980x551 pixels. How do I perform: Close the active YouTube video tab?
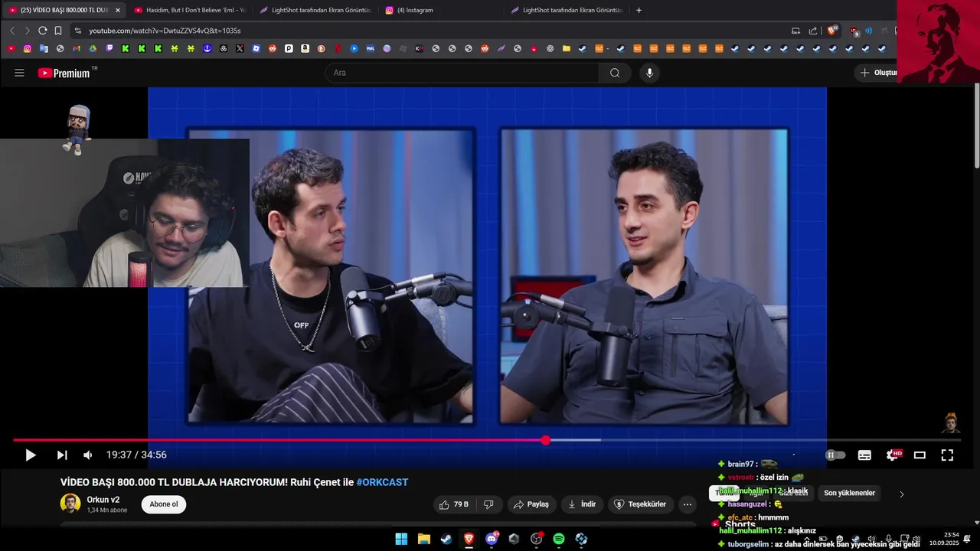click(118, 10)
